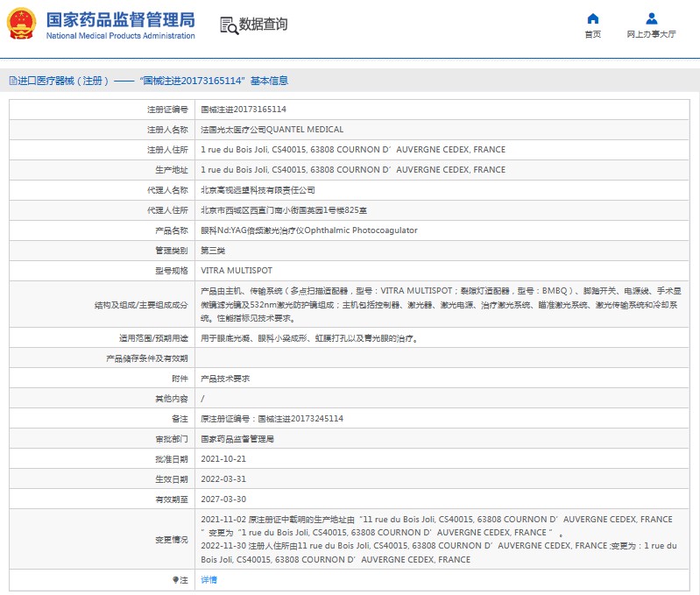This screenshot has height=595, width=700.
Task: Click 国家药品监督管理局 in 审批部门 row
Action: coord(237,439)
